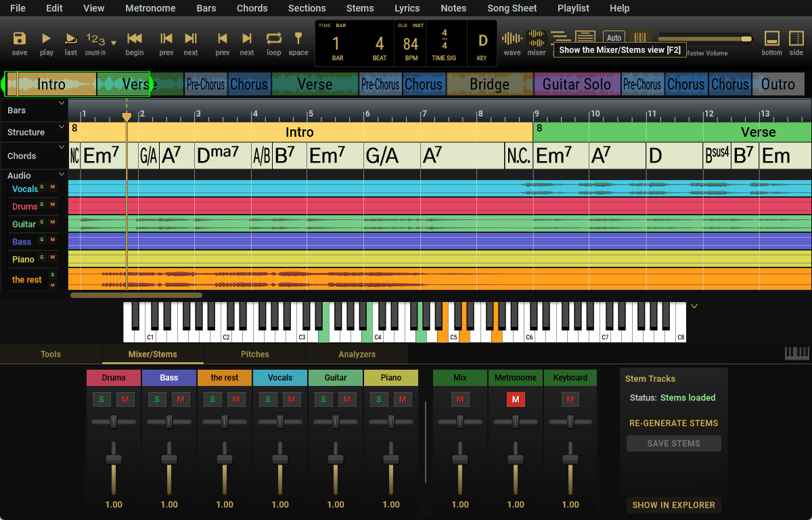Solo the Piano track in the audio list
The image size is (812, 520).
(x=42, y=257)
